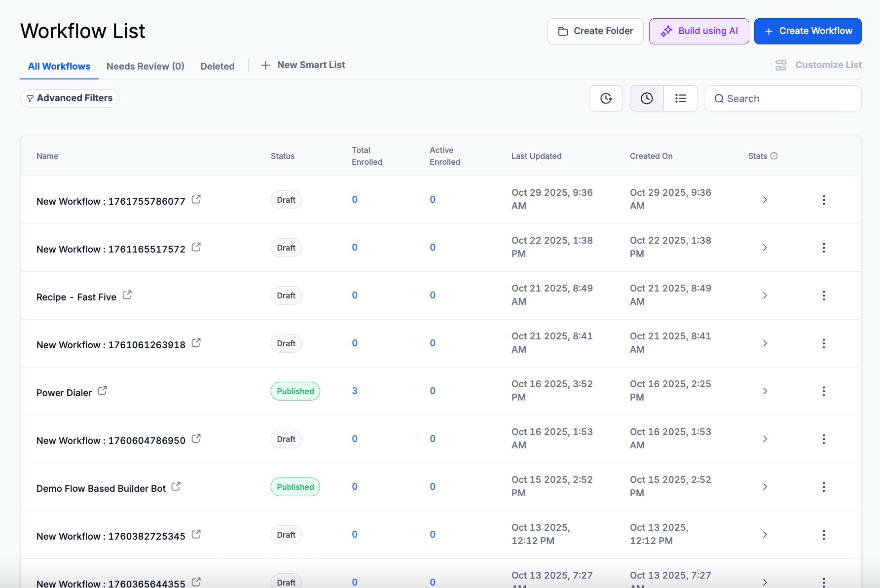Click Build using AI button
This screenshot has width=880, height=588.
pyautogui.click(x=698, y=31)
